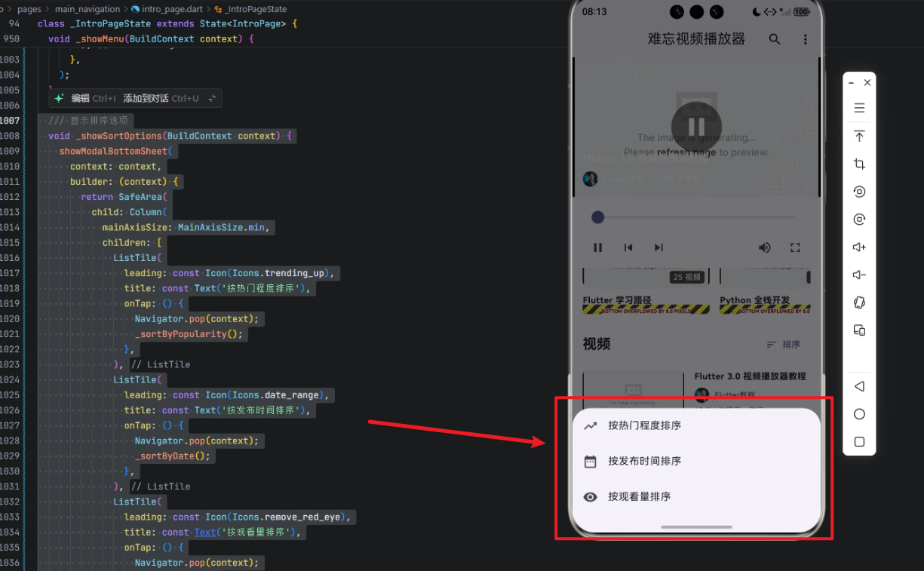Click 'Icons.remove_red_eye' in the code
This screenshot has height=571, width=924.
pyautogui.click(x=286, y=517)
